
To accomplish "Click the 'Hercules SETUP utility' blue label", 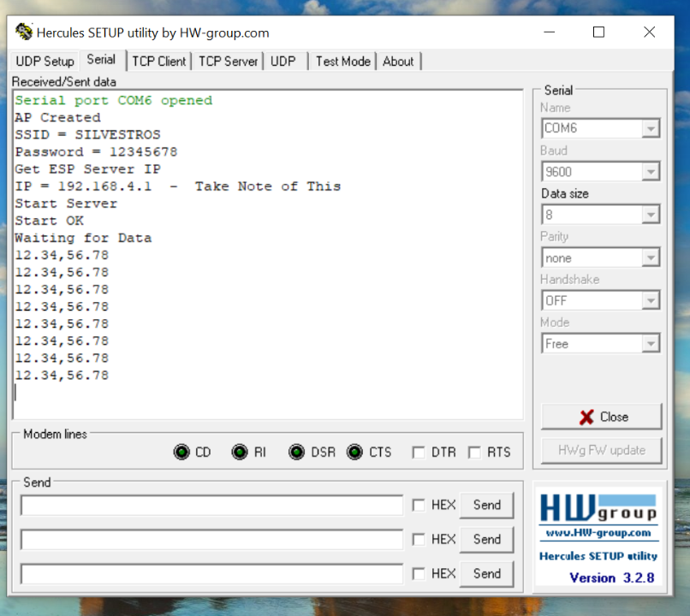I will 598,556.
